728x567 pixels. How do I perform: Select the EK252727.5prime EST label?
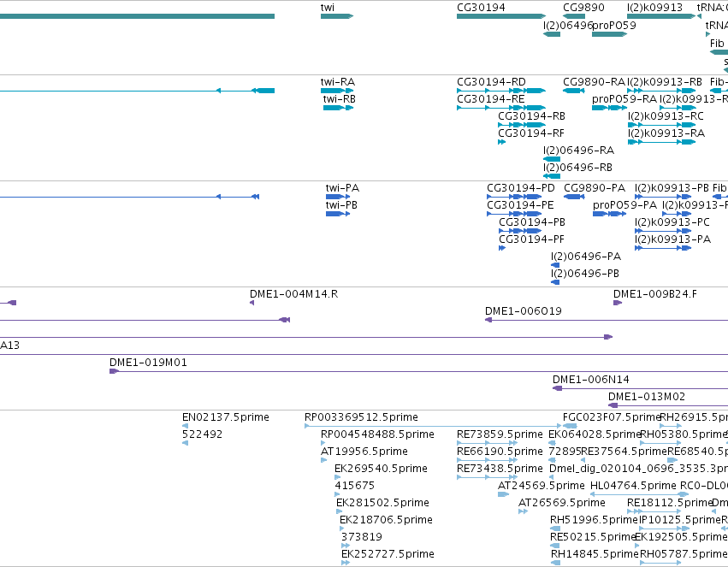(388, 554)
